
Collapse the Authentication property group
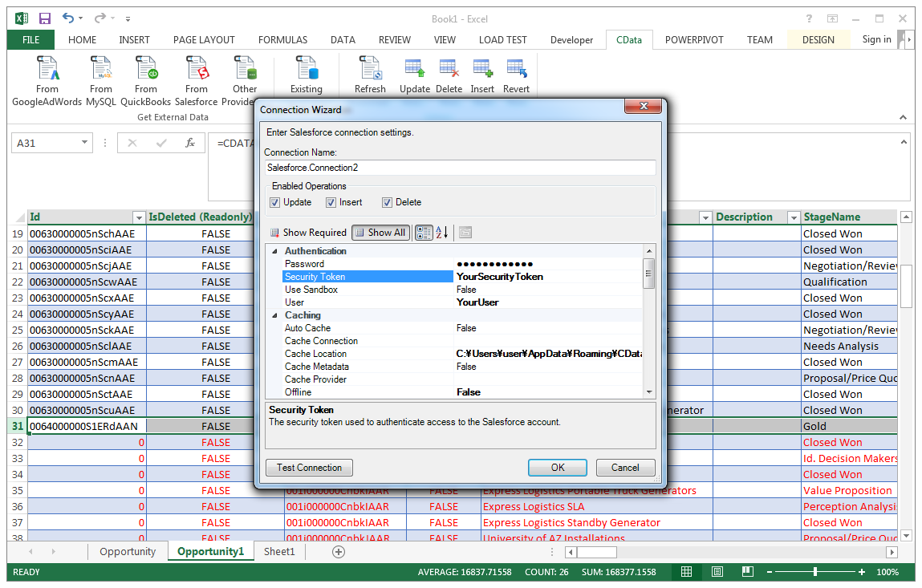pos(274,251)
